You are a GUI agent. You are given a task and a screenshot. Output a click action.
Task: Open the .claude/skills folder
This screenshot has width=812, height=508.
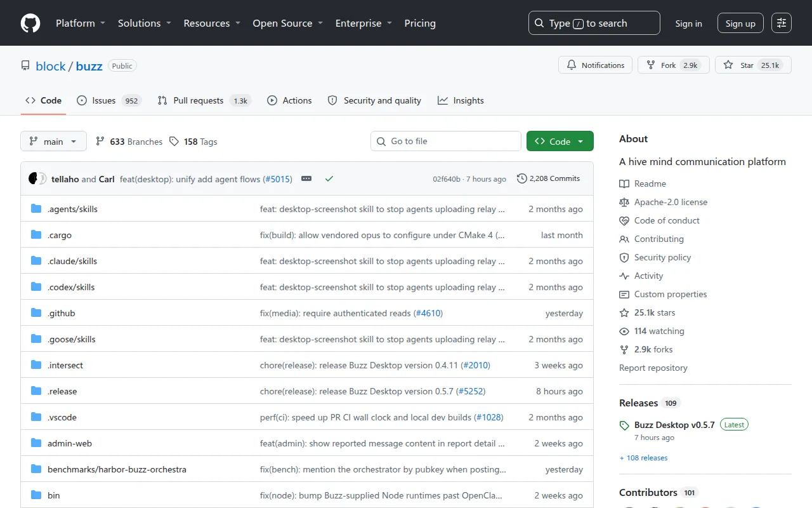coord(72,261)
